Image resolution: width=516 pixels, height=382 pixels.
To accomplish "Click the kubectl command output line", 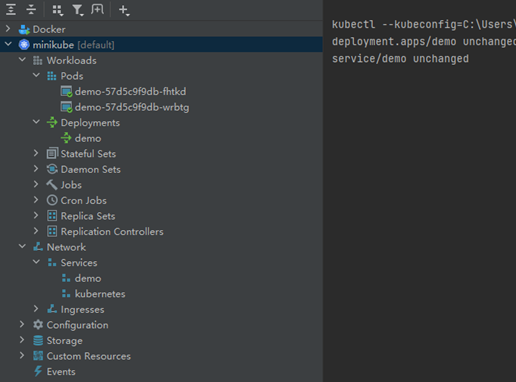I will [x=424, y=24].
